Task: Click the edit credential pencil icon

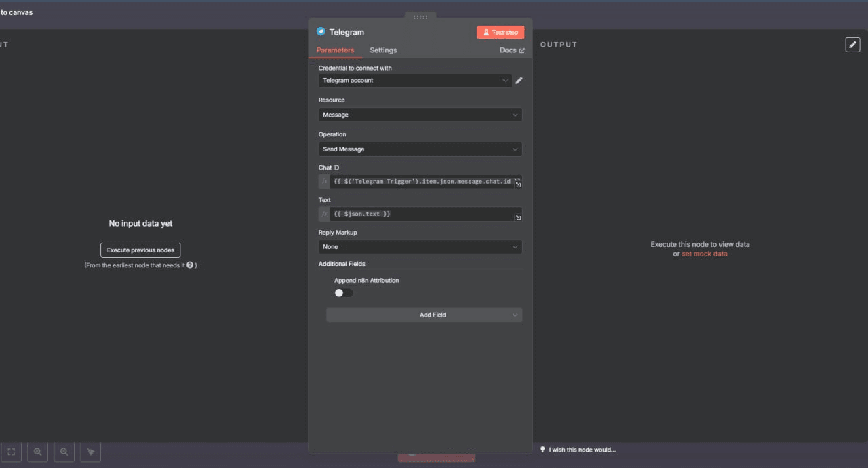Action: [519, 81]
